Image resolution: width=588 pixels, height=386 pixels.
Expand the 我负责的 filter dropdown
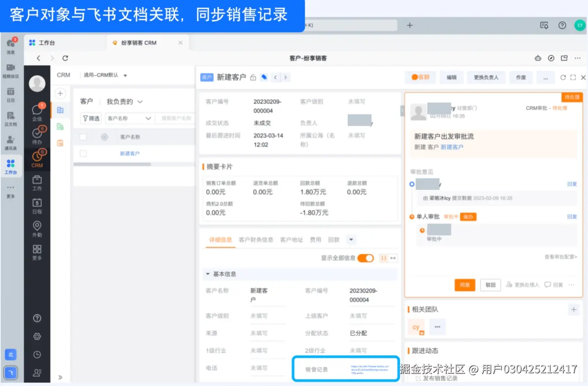(x=124, y=101)
